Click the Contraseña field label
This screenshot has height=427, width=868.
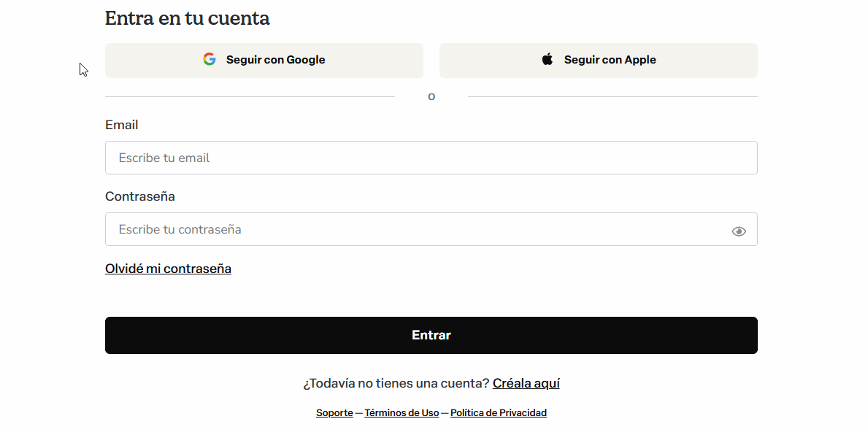pyautogui.click(x=140, y=196)
